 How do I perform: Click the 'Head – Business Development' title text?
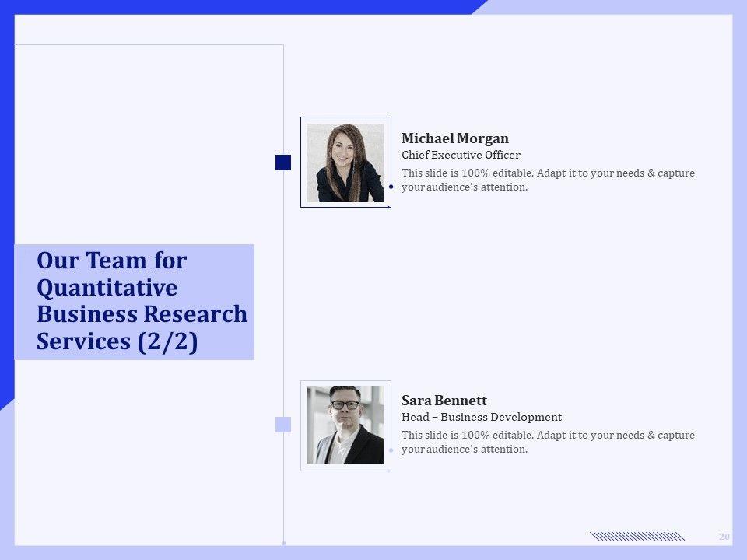tap(482, 417)
